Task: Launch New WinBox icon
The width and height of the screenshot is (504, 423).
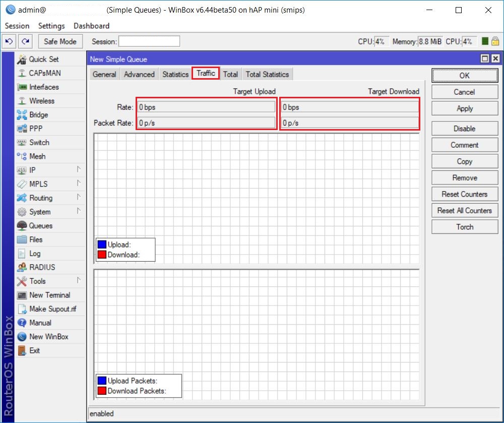Action: pos(22,337)
